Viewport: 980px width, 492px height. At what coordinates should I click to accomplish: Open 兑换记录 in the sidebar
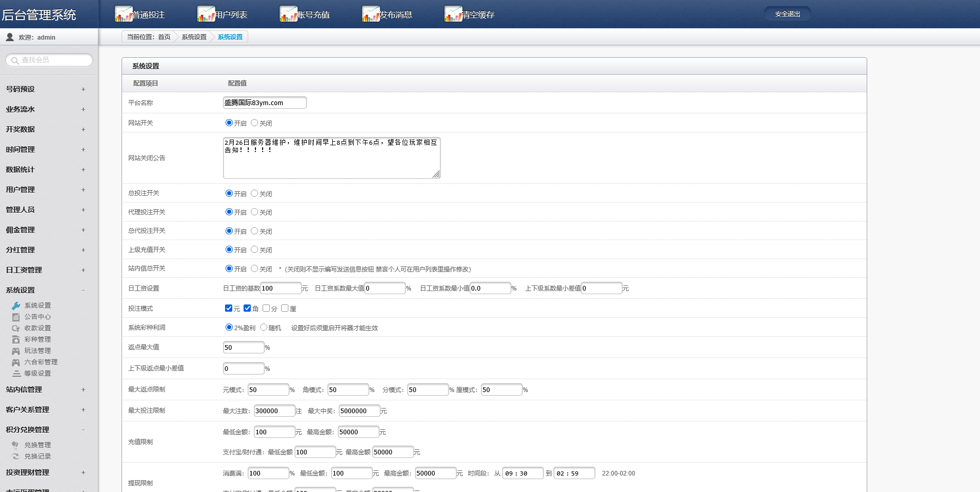38,456
